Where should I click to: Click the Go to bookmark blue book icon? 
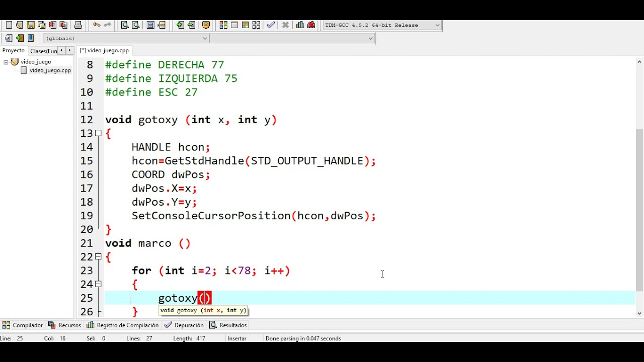pos(31,38)
